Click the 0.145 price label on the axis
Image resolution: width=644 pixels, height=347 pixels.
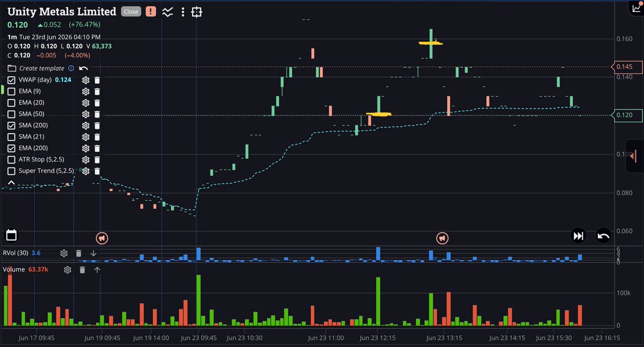627,67
